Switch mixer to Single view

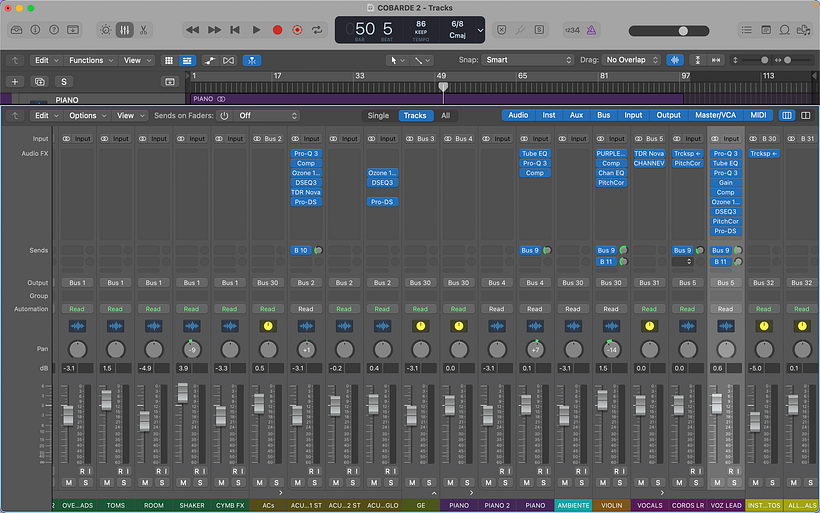[x=378, y=116]
